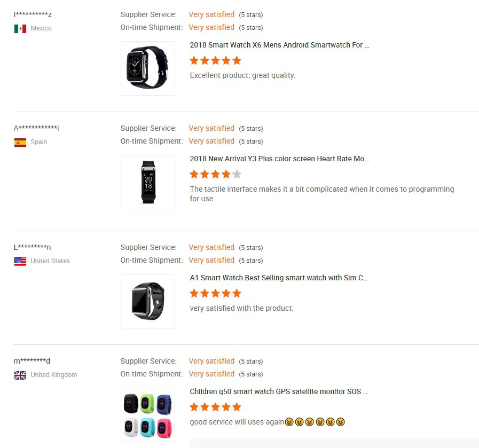Viewport: 479px width, 448px height.
Task: Click the "Excellent product; great quality." review text
Action: [242, 75]
